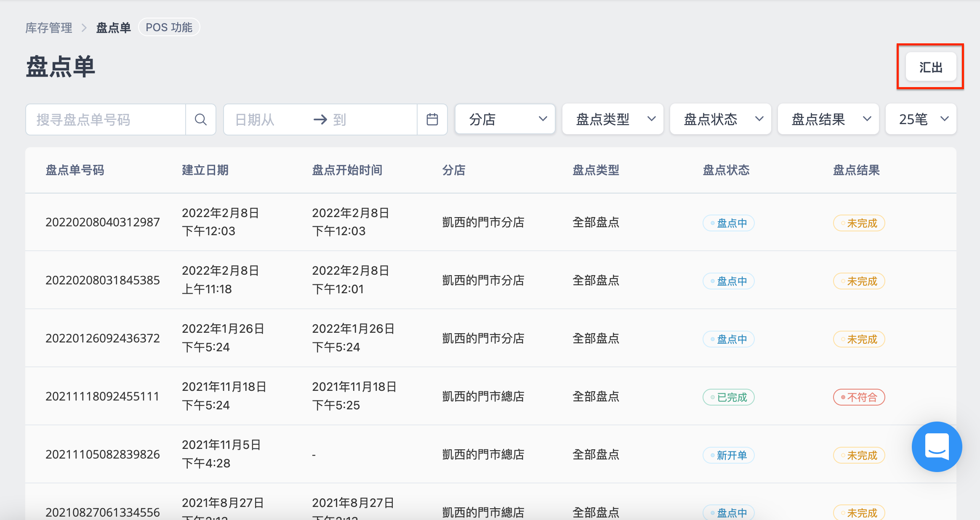This screenshot has height=520, width=980.
Task: Click 未完成 badge in row 20220208031845385
Action: click(x=859, y=281)
